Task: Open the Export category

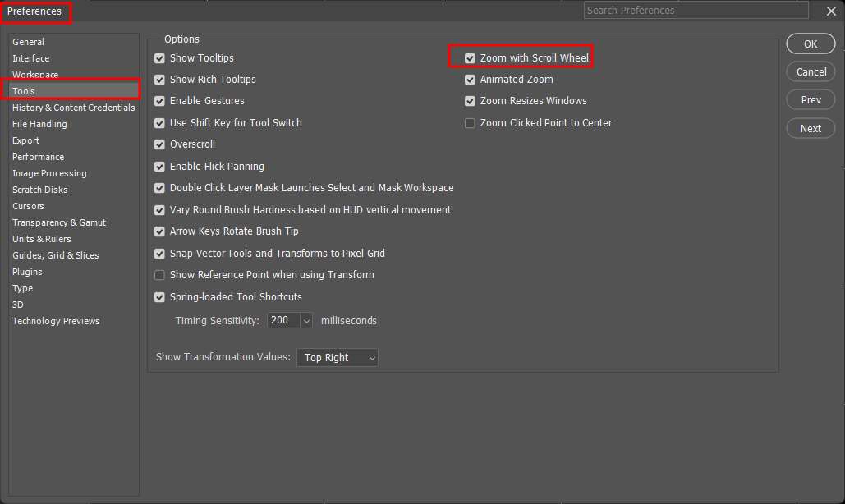Action: click(26, 140)
